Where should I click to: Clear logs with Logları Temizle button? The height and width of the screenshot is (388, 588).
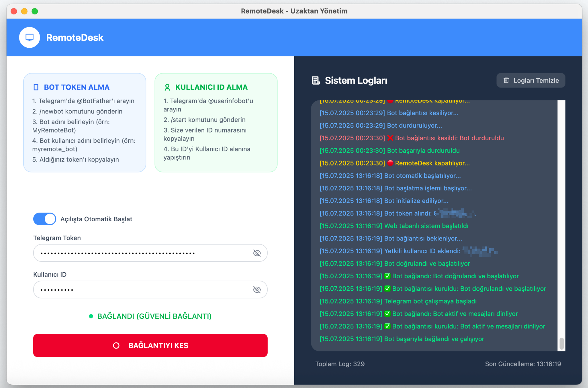coord(531,80)
